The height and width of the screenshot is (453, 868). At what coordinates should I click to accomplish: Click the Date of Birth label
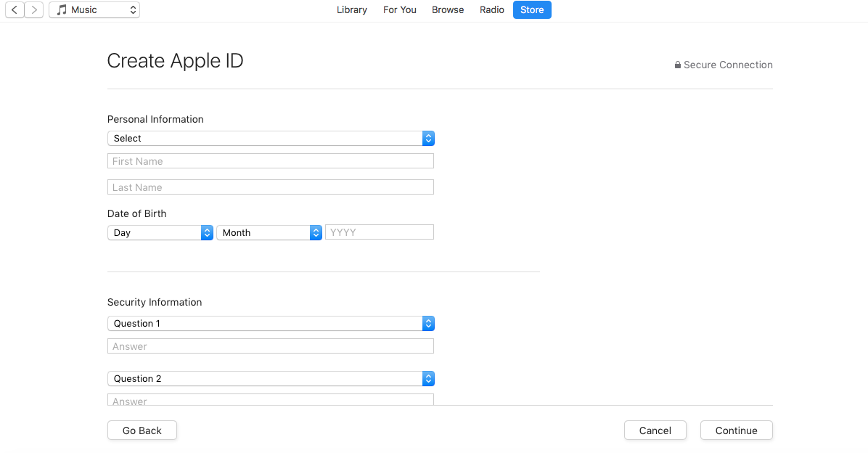tap(136, 213)
